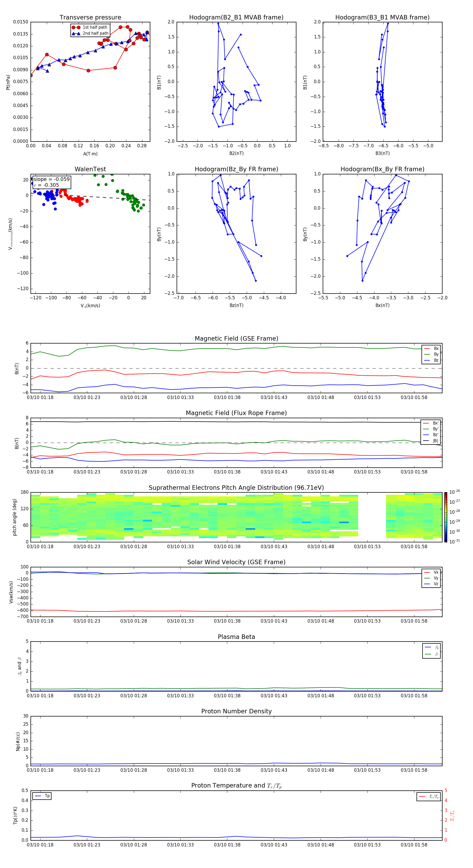Click 'Magnetic Field (Flux Rope Frame)' title
The image size is (473, 868).
[x=236, y=413]
